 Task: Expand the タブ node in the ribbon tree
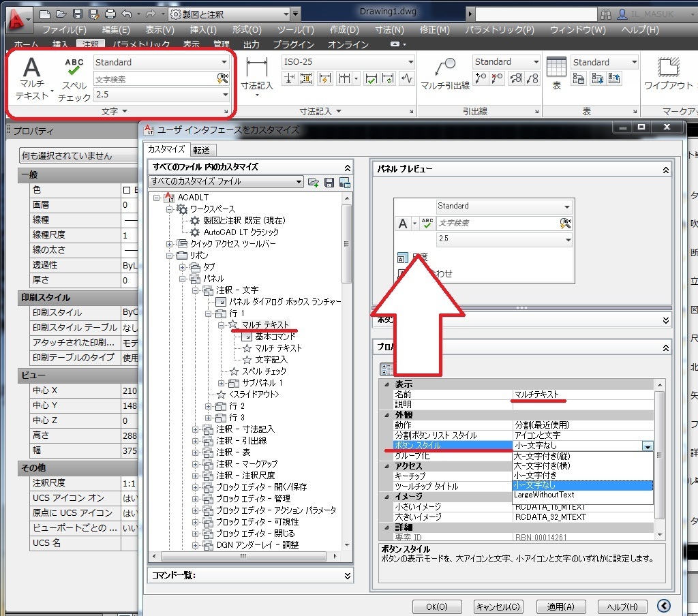point(182,267)
